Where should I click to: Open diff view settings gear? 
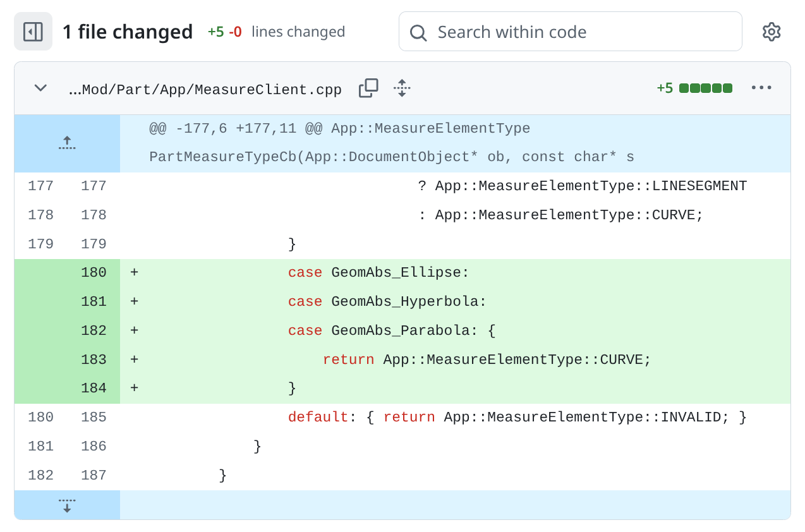pos(771,32)
